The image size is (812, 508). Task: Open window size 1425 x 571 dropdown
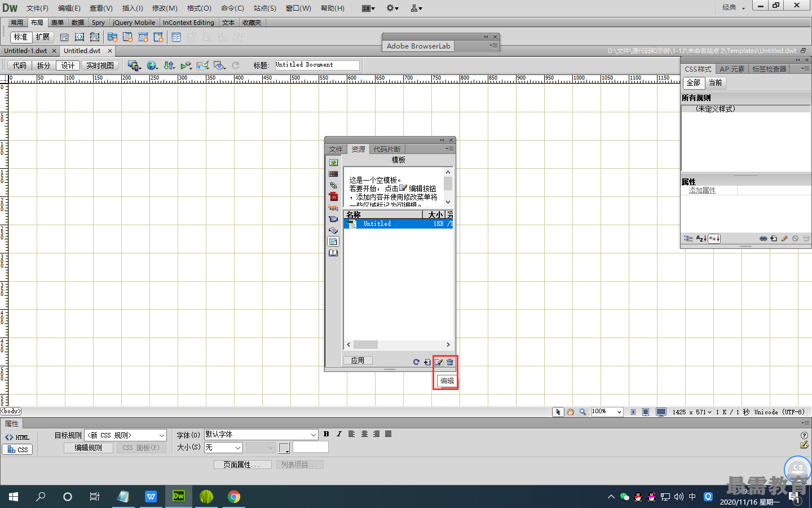(692, 412)
